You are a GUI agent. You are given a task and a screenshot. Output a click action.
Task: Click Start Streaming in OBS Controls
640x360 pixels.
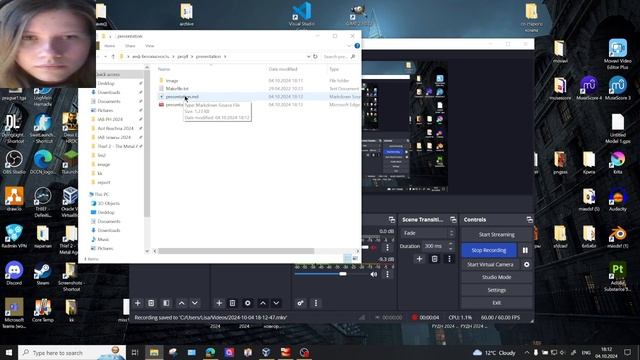point(497,235)
